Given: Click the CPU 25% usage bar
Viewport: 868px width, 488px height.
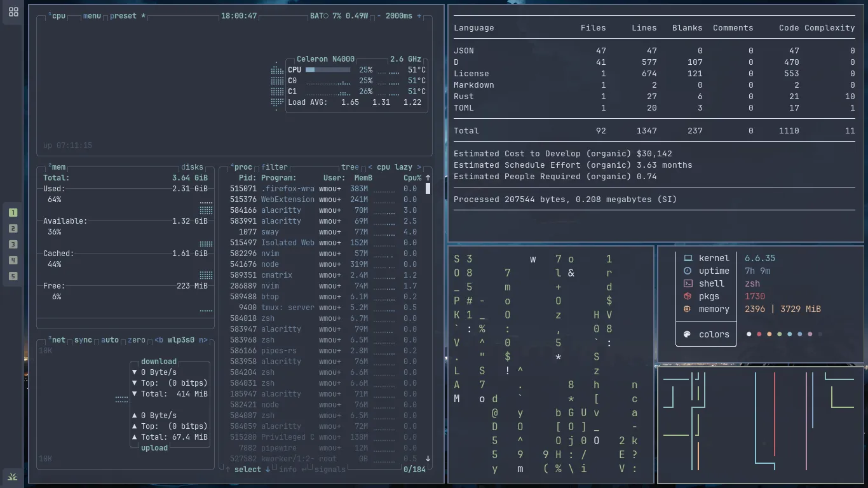Looking at the screenshot, I should (x=328, y=70).
